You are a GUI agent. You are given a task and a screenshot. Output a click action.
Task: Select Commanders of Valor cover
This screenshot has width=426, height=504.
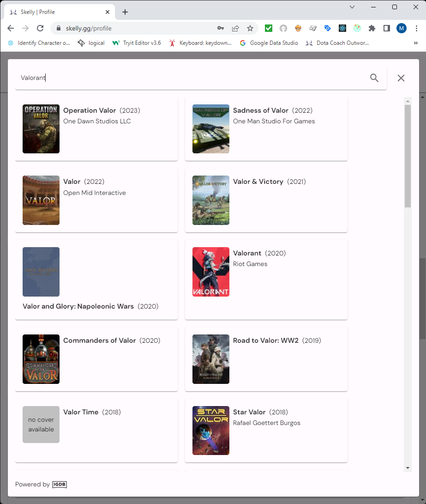tap(41, 359)
